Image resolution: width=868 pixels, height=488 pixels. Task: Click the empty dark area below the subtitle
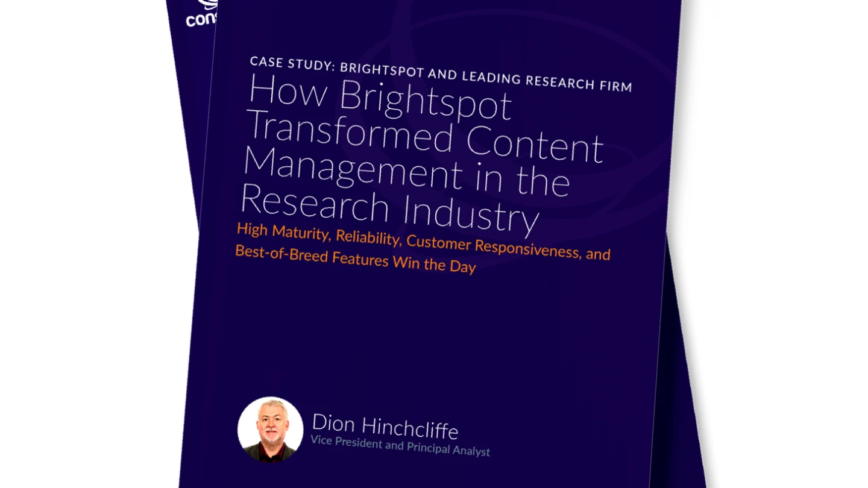[422, 337]
